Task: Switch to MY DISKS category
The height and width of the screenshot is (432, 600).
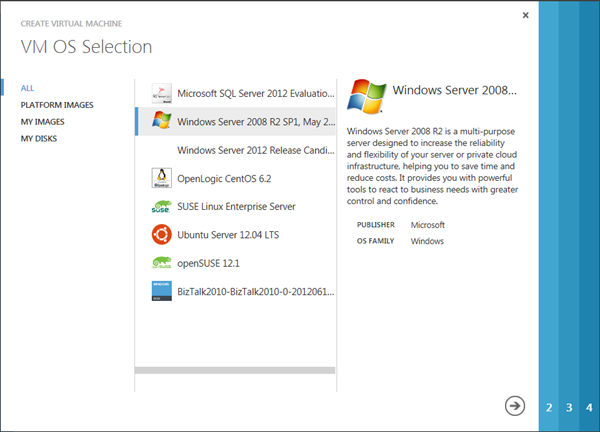Action: point(39,139)
